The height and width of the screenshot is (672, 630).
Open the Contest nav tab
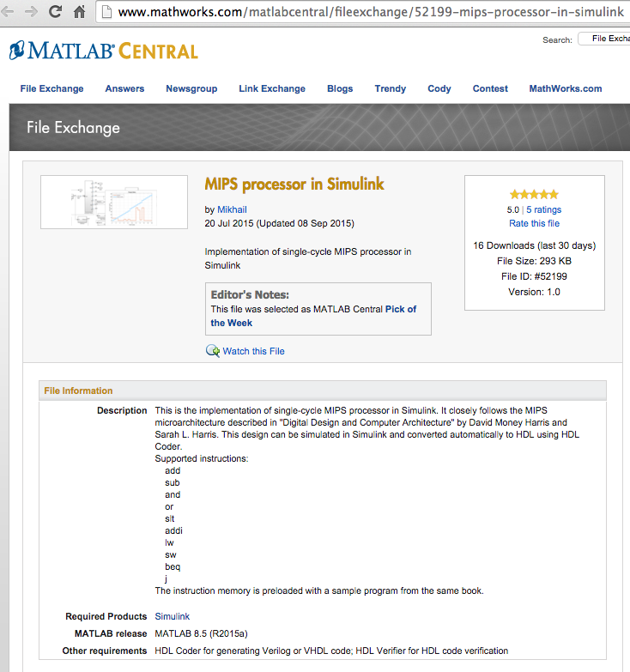click(x=490, y=88)
